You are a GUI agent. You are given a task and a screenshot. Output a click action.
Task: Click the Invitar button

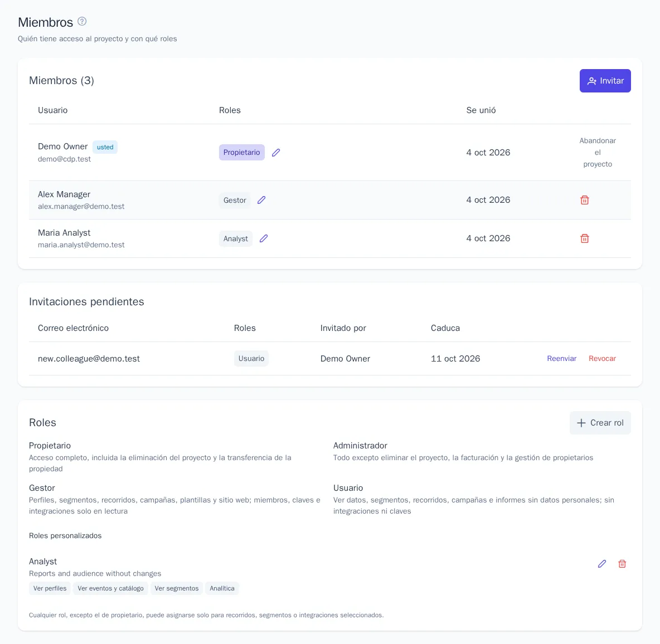605,81
